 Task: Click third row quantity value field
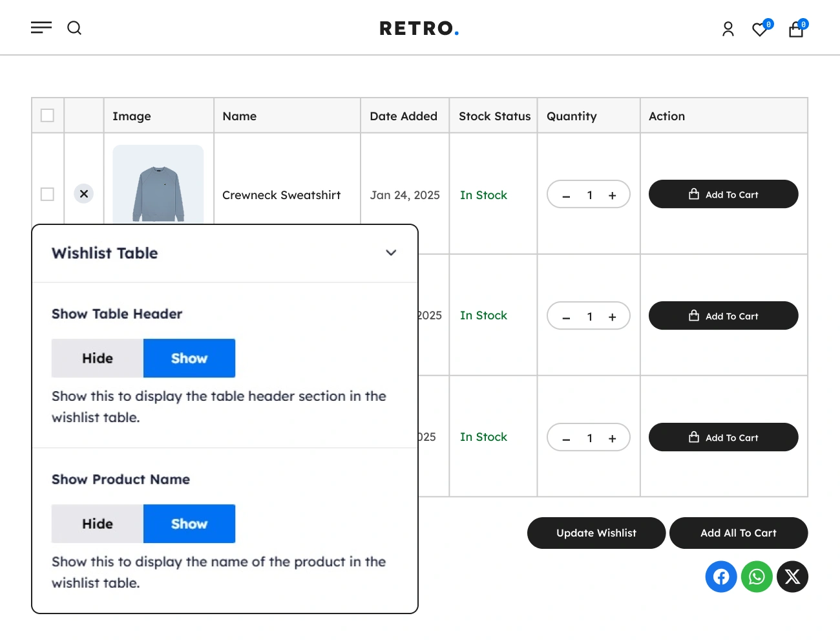(x=589, y=438)
